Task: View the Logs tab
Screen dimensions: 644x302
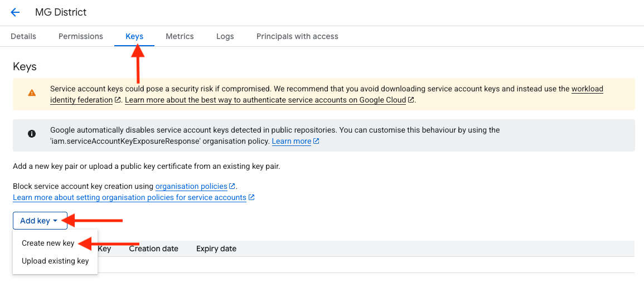Action: coord(225,36)
